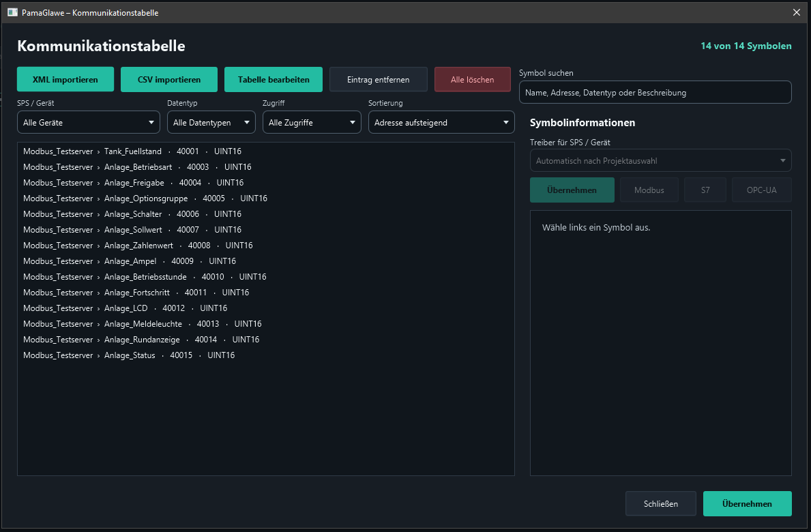Open the Treiber für SPS / Gerät dropdown
This screenshot has height=532, width=811.
[x=660, y=161]
